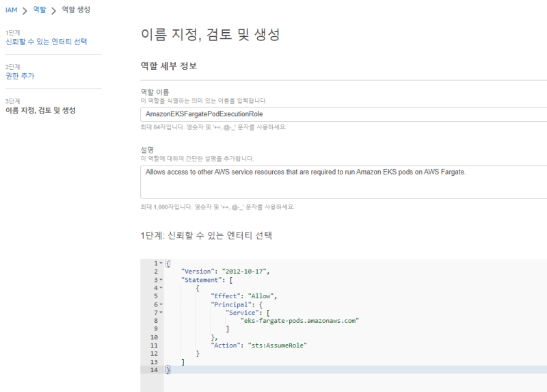Image resolution: width=547 pixels, height=392 pixels.
Task: Click the "Version" line in the policy editor
Action: click(226, 272)
